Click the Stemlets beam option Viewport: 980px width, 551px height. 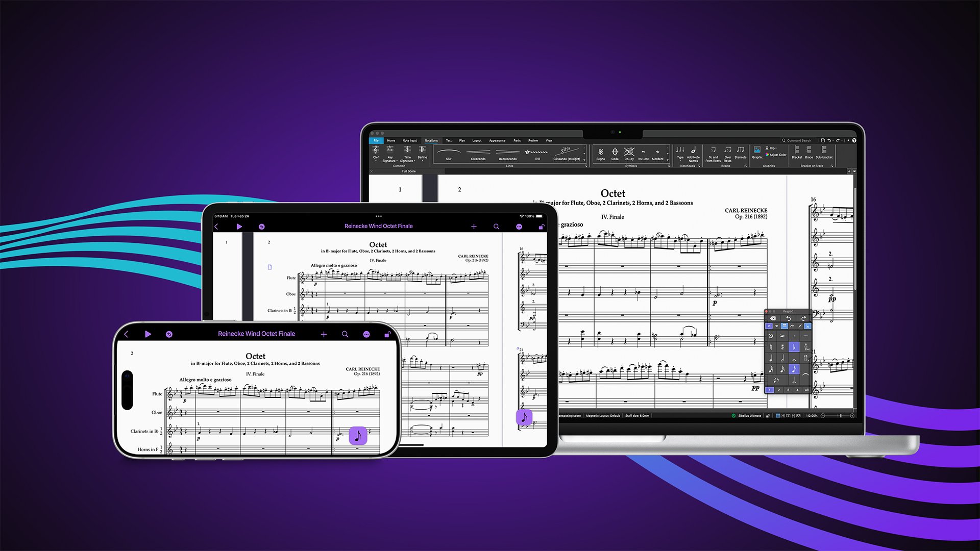(741, 153)
